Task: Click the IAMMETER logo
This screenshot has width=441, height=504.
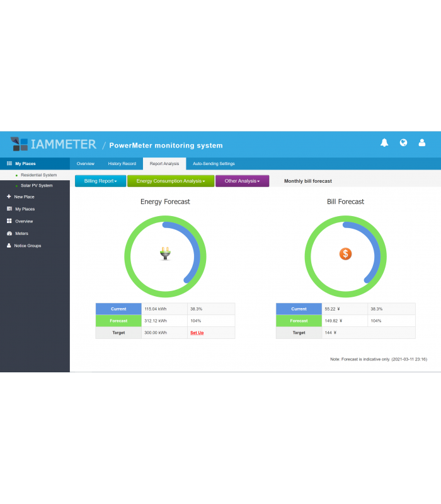Action: (54, 144)
